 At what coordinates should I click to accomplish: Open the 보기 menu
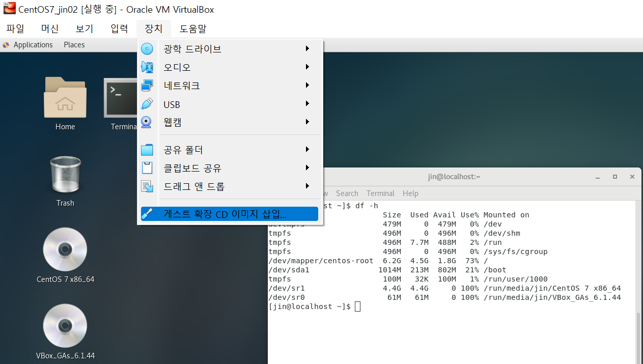coord(85,29)
